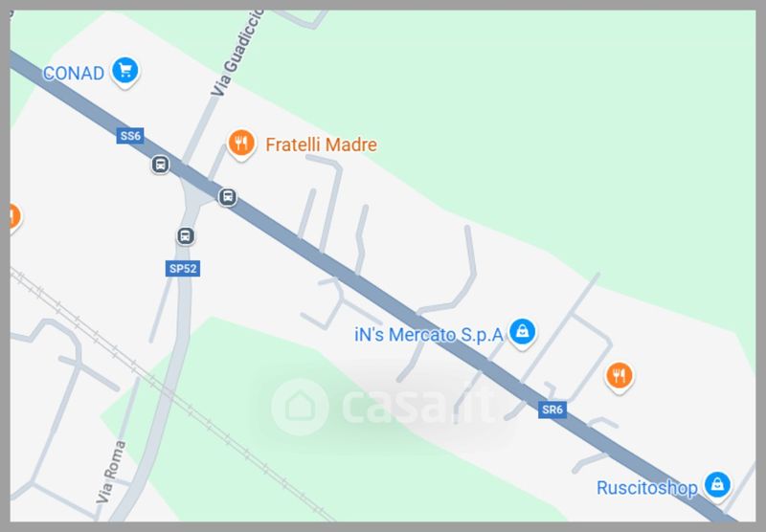Click the CONAD shopping cart pin
The image size is (766, 532).
125,72
